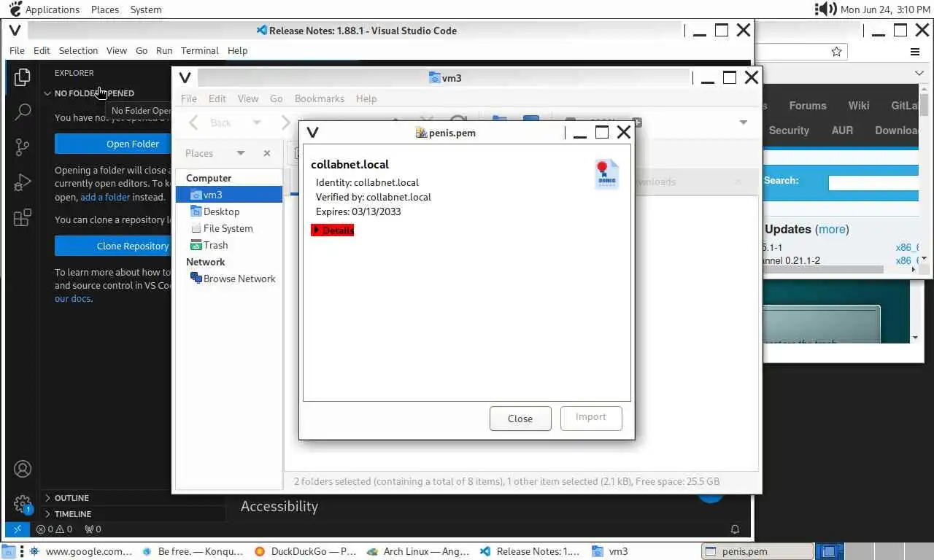934x560 pixels.
Task: Open the Terminal menu in VS Code
Action: [x=200, y=50]
